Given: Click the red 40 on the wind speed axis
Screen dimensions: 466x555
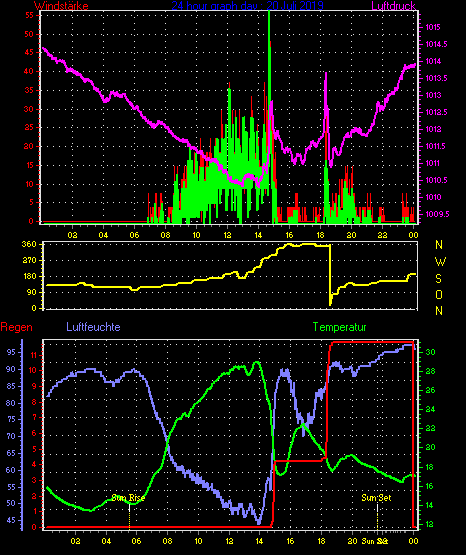Looking at the screenshot, I should 29,71.
